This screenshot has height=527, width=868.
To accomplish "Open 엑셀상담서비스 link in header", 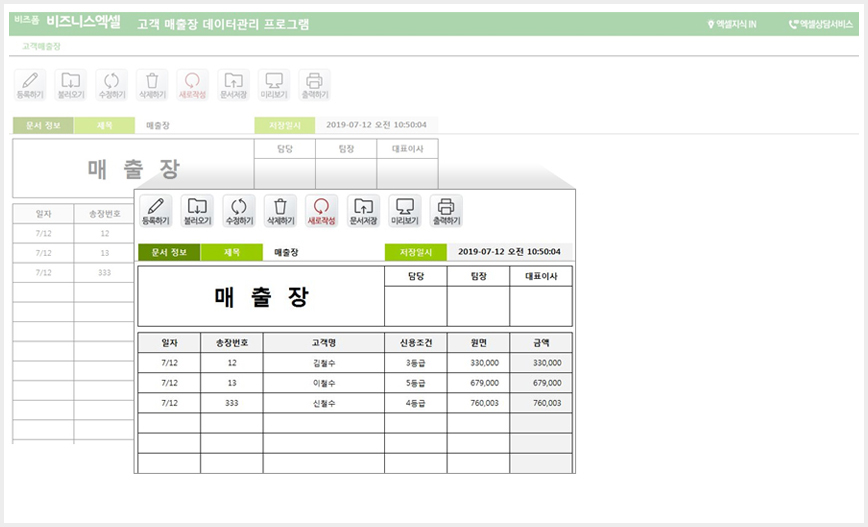I will click(821, 24).
